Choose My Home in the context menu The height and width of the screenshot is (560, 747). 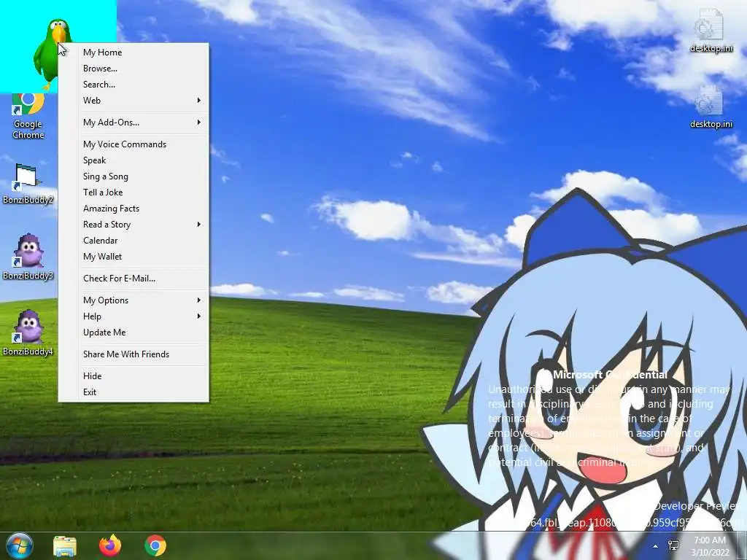(x=133, y=52)
